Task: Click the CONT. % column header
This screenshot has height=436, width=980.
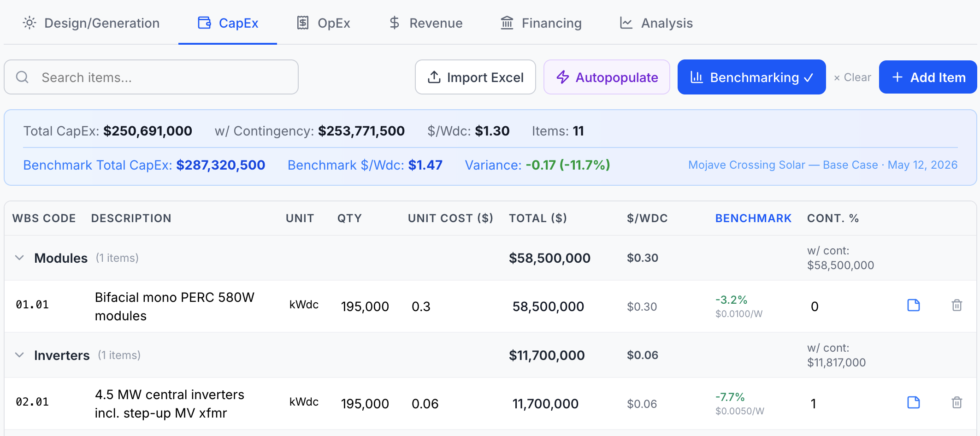Action: pyautogui.click(x=832, y=218)
